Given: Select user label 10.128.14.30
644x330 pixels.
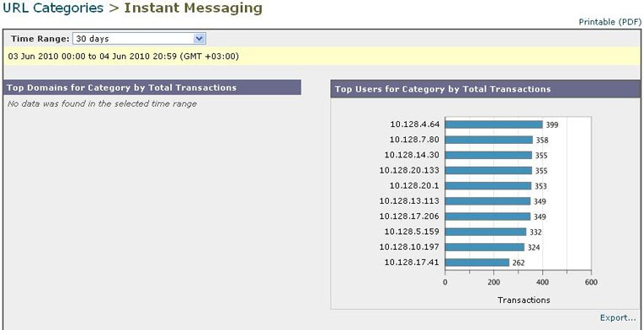Looking at the screenshot, I should (x=412, y=155).
